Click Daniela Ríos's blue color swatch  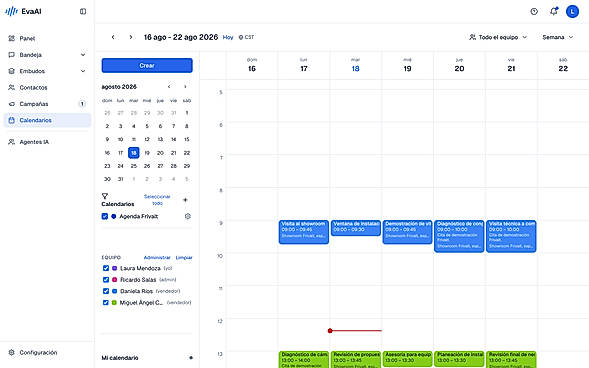[x=115, y=291]
